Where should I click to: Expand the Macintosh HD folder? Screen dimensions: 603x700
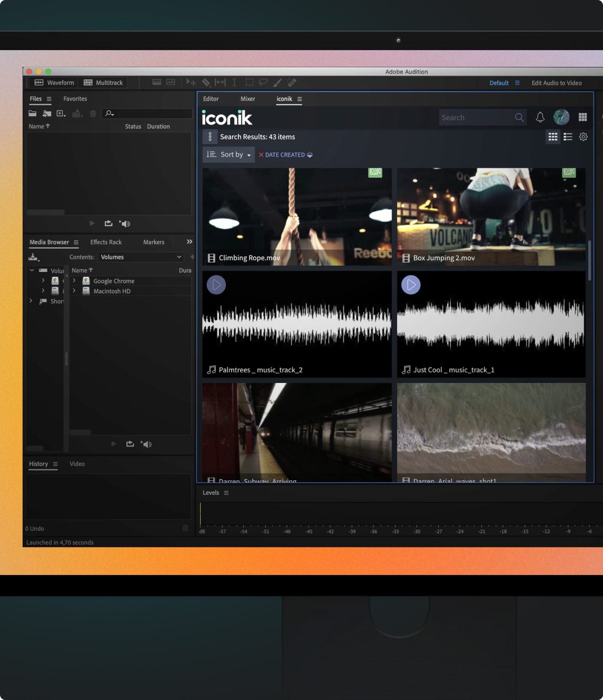[x=74, y=291]
